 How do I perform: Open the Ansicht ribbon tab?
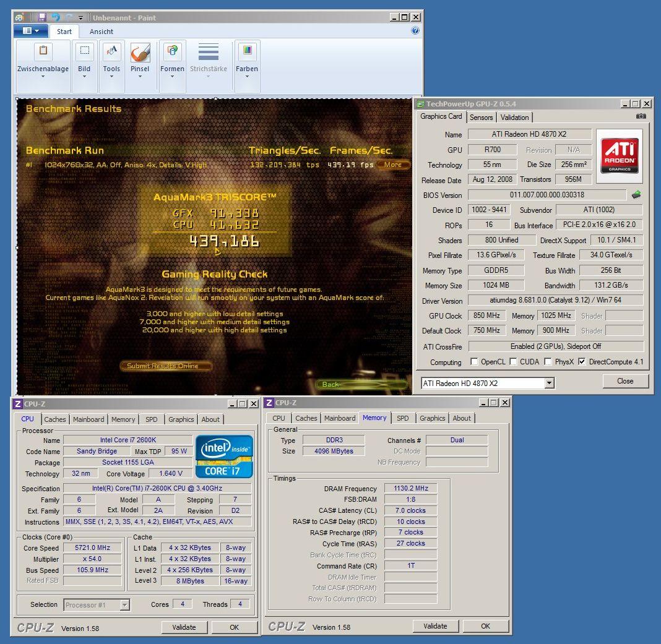tap(101, 32)
